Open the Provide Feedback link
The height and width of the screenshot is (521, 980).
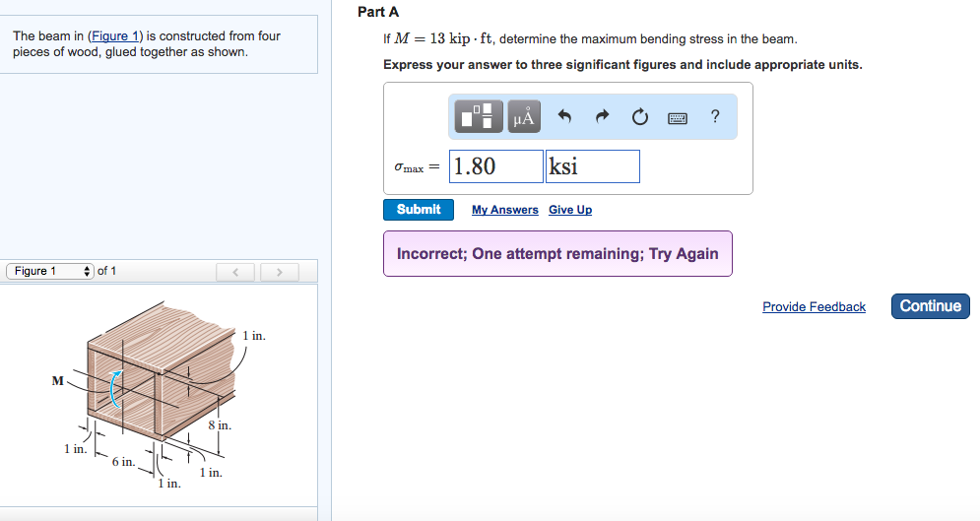(814, 306)
